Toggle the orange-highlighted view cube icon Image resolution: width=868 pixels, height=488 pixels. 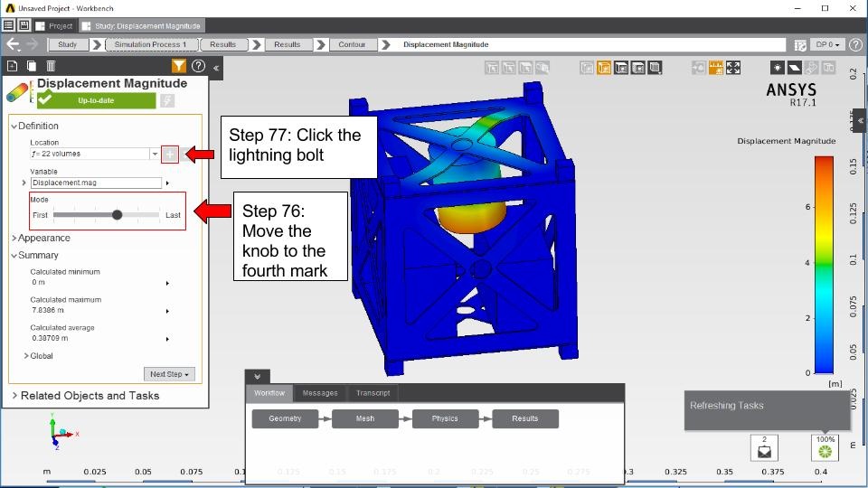pyautogui.click(x=604, y=68)
